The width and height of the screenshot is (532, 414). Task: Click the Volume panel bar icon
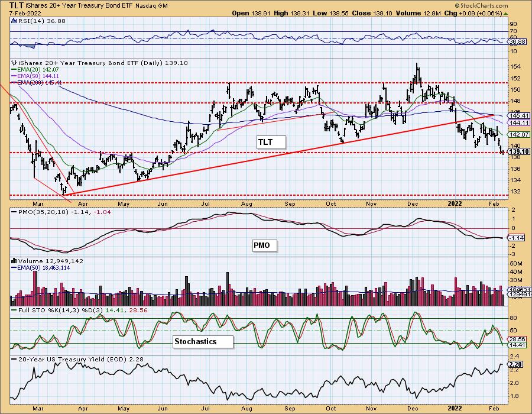click(14, 261)
